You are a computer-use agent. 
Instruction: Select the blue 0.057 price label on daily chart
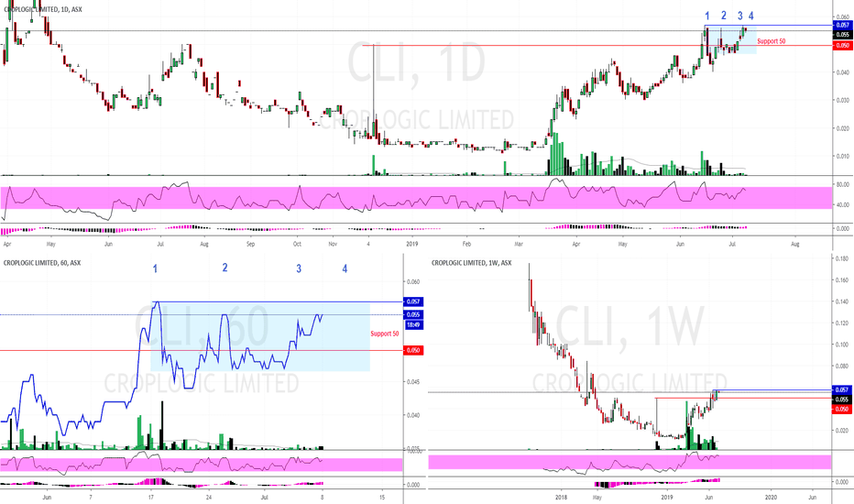pyautogui.click(x=843, y=25)
